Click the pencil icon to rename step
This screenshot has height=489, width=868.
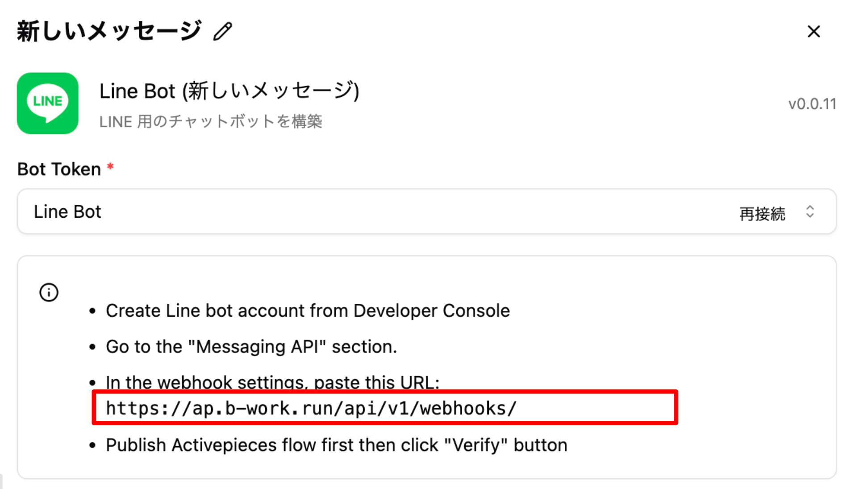pyautogui.click(x=222, y=32)
